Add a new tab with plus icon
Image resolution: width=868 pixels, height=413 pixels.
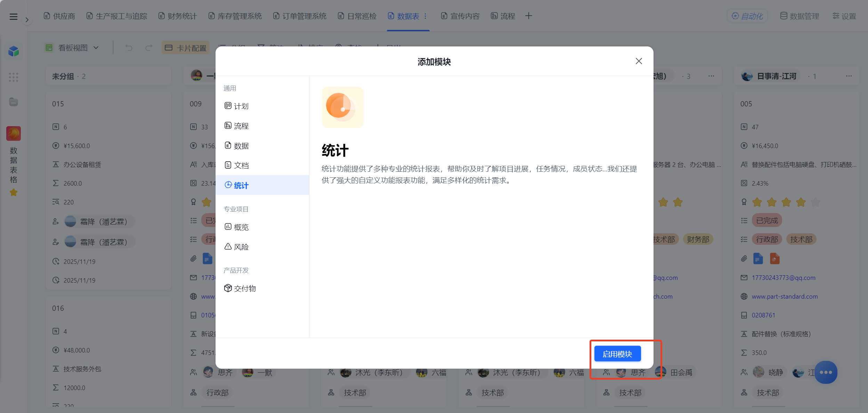[x=529, y=16]
